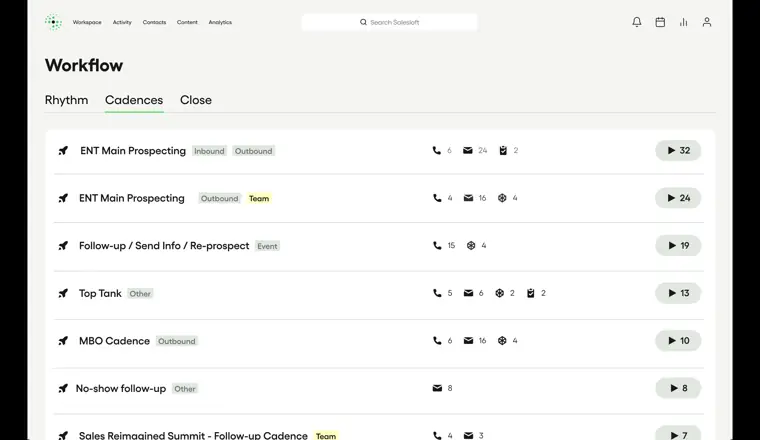Click the Other tag on Top Tank

(x=140, y=294)
